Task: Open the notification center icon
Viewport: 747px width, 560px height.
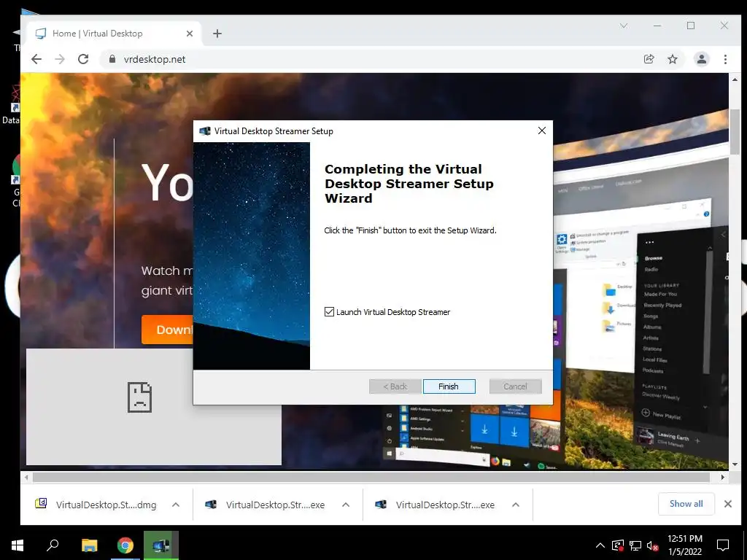Action: [x=723, y=545]
